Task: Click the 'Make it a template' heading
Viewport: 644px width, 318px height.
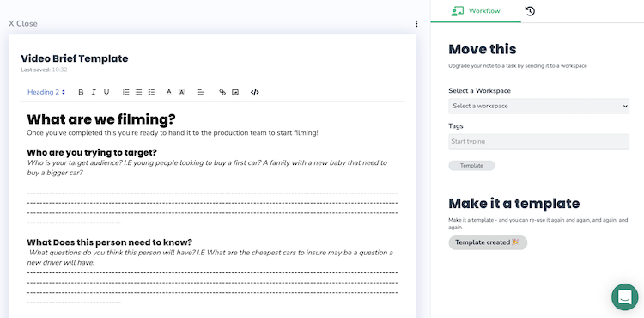Action: 513,204
